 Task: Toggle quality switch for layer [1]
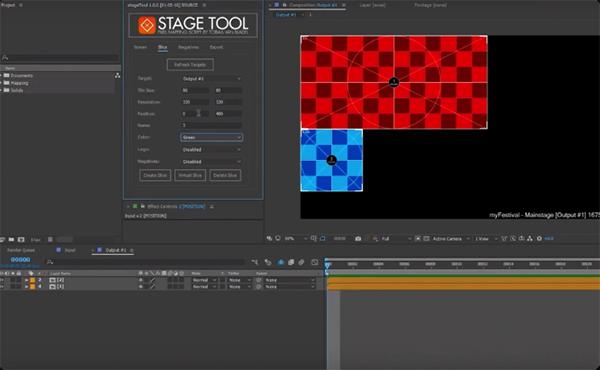click(x=152, y=287)
